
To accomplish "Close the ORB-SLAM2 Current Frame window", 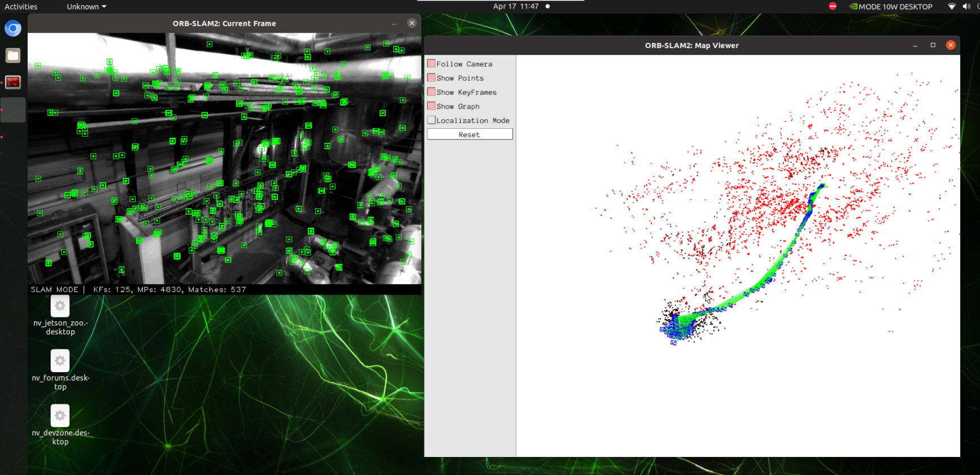I will (412, 23).
